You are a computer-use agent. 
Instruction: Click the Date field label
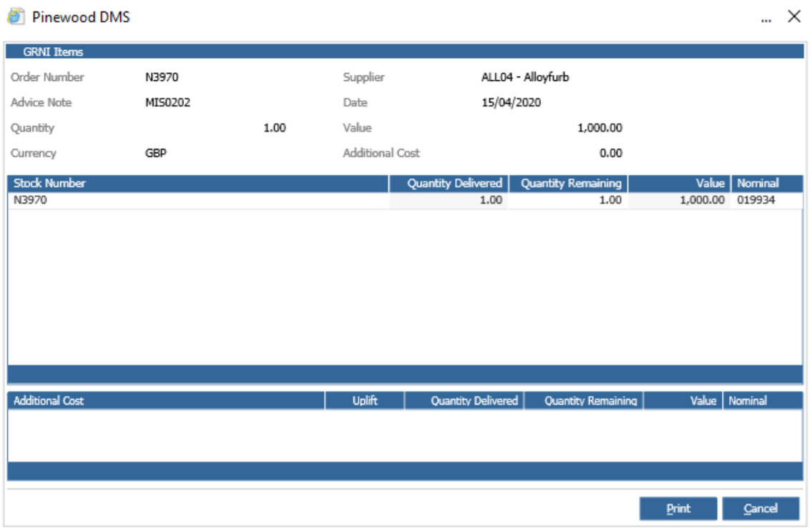[x=355, y=102]
